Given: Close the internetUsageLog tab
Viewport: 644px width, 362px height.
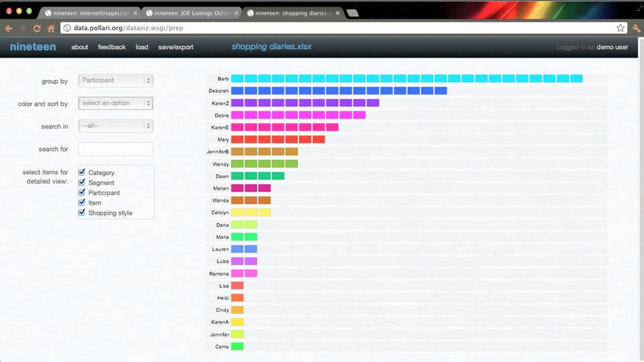Looking at the screenshot, I should pos(135,13).
